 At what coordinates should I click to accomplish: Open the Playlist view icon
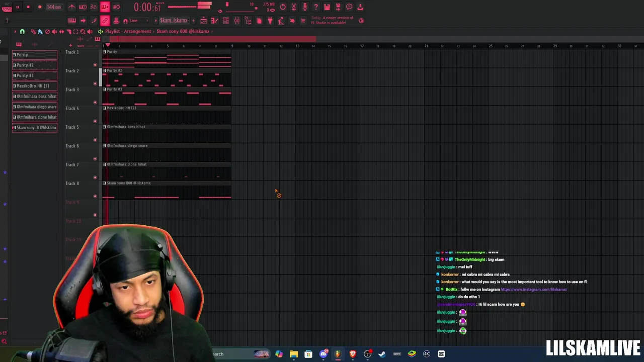(204, 21)
